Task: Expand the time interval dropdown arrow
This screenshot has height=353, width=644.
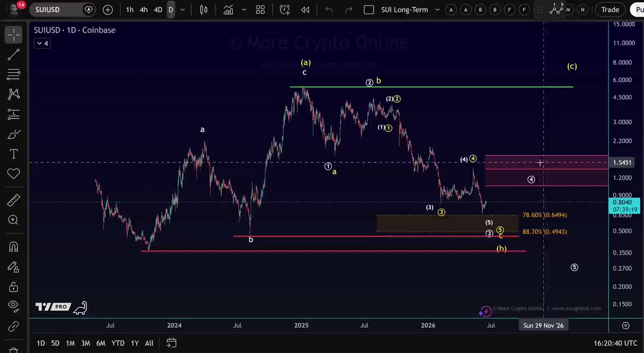Action: 183,10
